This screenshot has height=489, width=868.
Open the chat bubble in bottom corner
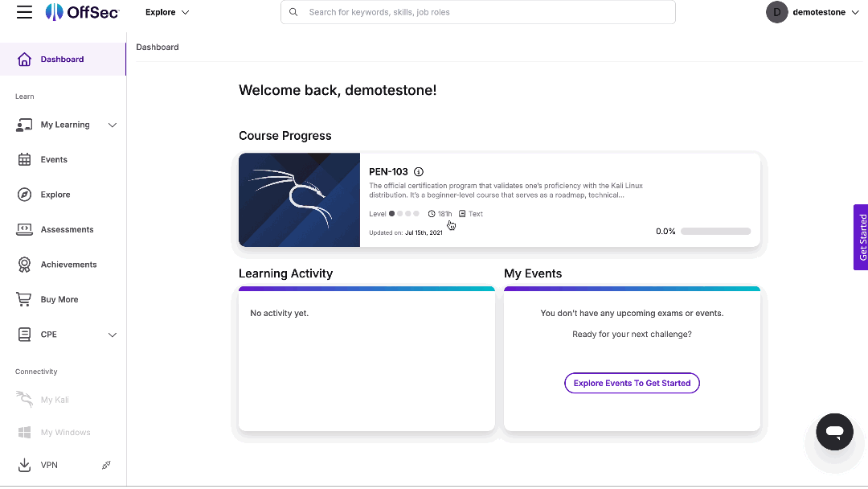pos(834,432)
